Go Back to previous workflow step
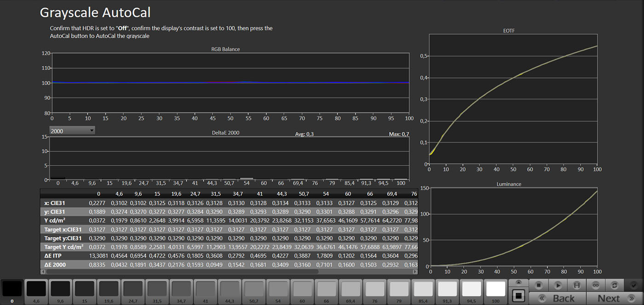The image size is (644, 305). (x=558, y=298)
